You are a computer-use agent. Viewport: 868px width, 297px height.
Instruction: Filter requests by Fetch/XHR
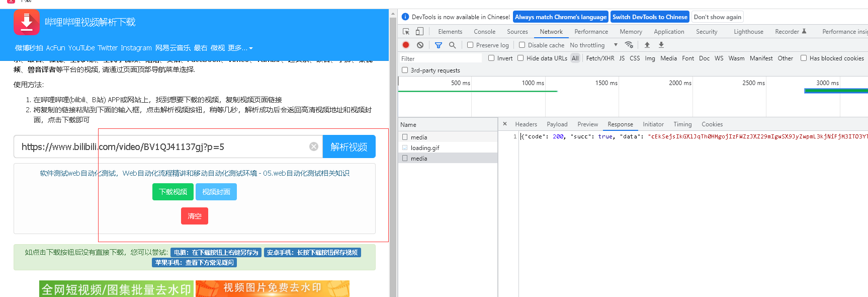pyautogui.click(x=600, y=58)
